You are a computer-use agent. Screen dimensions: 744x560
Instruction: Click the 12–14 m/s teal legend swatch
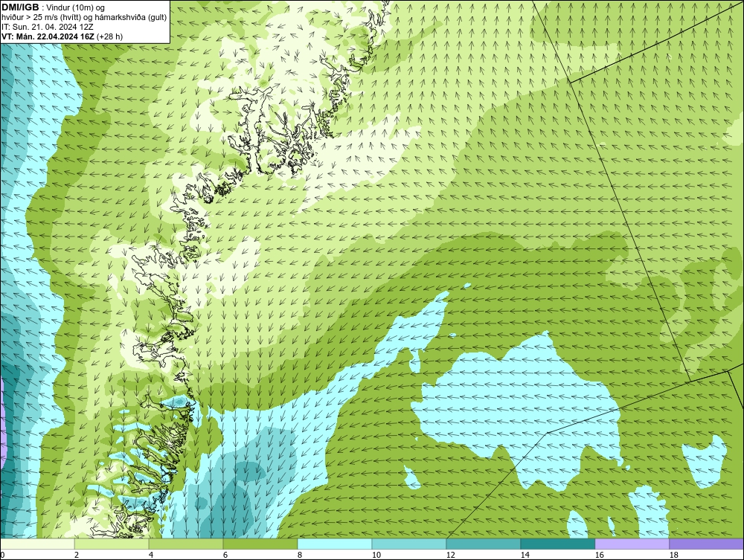tap(483, 544)
